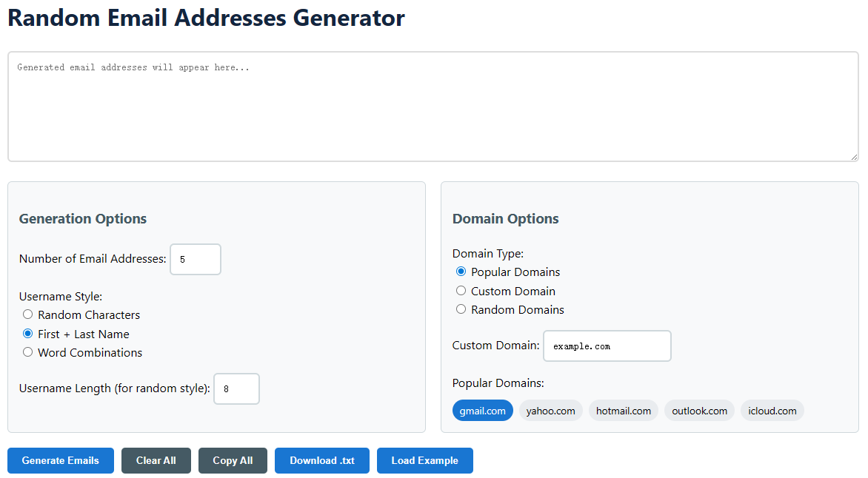Copy all emails with Copy All
Image resolution: width=868 pixels, height=478 pixels.
(233, 460)
